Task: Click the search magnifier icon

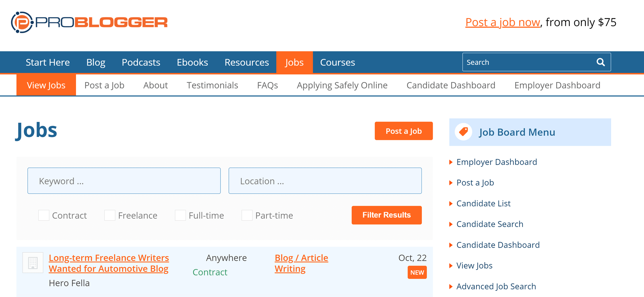Action: pyautogui.click(x=601, y=62)
